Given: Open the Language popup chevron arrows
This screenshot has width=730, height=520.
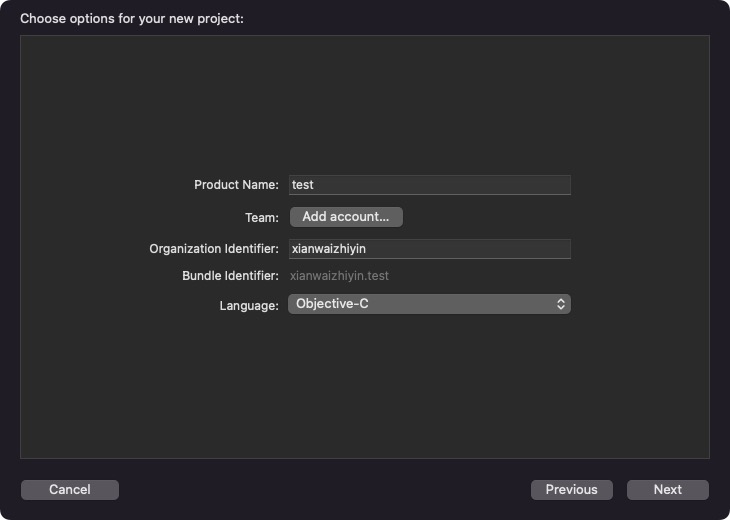Looking at the screenshot, I should (x=561, y=304).
